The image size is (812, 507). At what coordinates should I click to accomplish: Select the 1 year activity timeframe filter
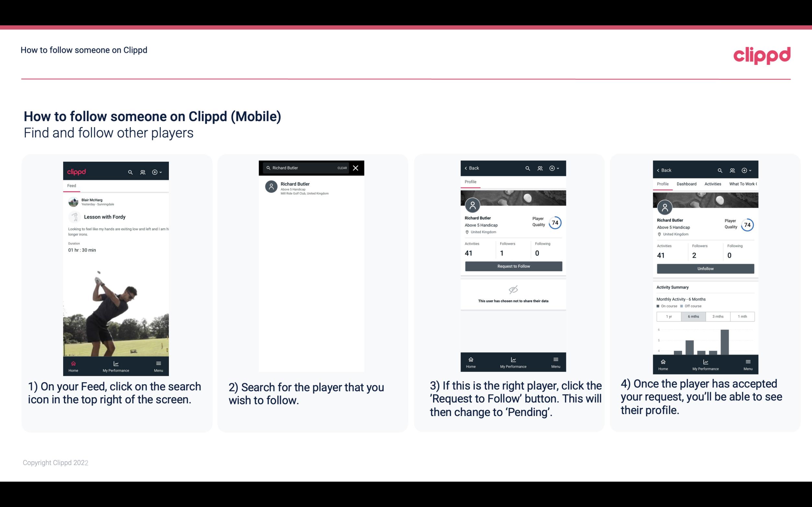click(x=669, y=316)
